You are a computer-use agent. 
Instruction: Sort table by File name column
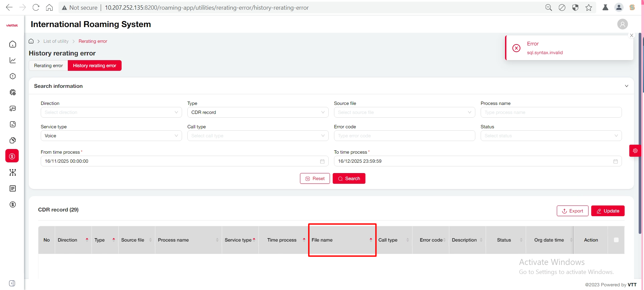pos(370,240)
